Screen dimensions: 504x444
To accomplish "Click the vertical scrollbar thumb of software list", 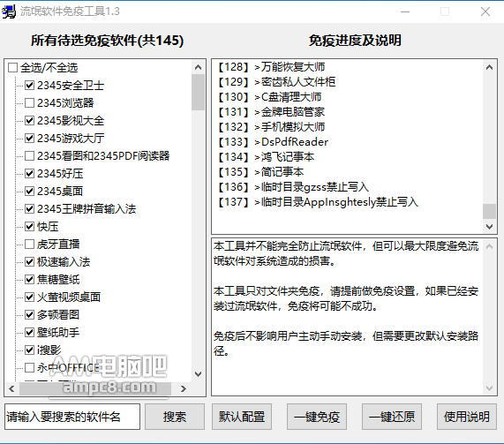I will coord(198,93).
